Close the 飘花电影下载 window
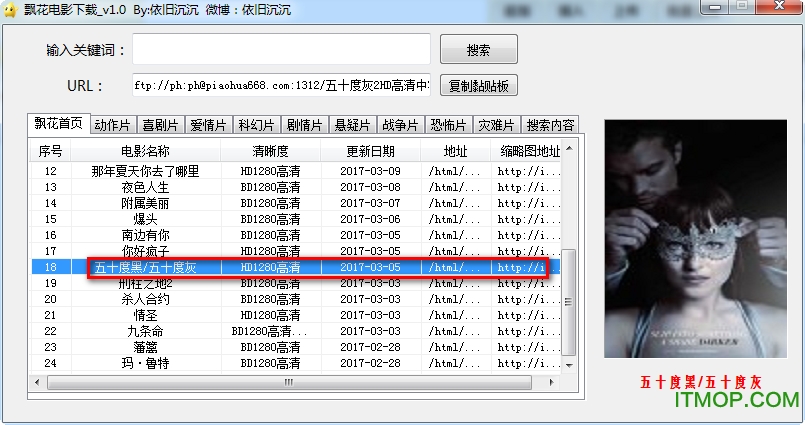Viewport: 805px width, 425px height. click(779, 7)
